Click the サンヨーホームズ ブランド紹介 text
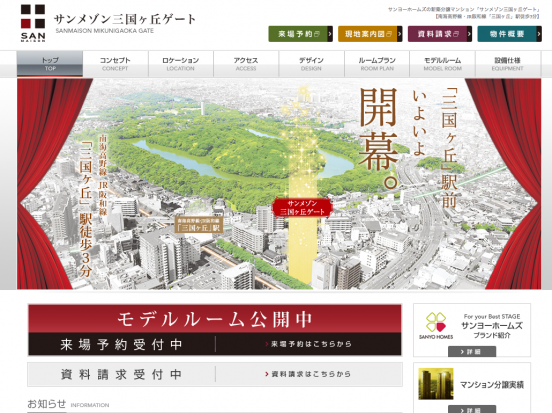The image size is (552, 413). coord(492,330)
